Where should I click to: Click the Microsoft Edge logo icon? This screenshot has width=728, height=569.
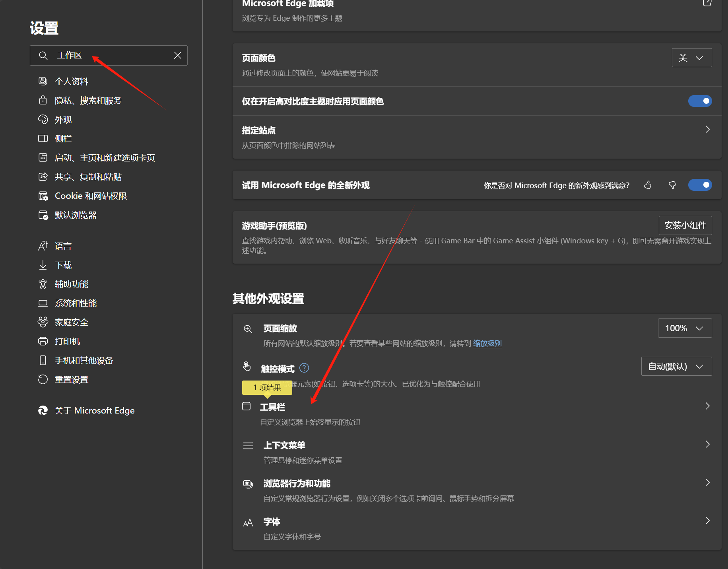(x=43, y=410)
